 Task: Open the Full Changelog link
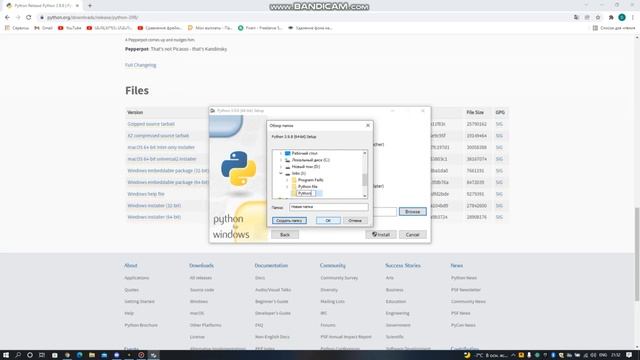(140, 65)
